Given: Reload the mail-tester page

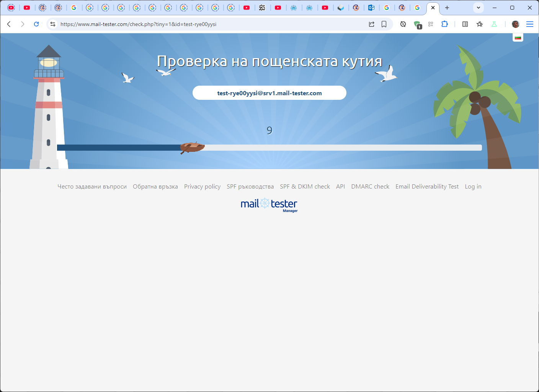Looking at the screenshot, I should coord(36,24).
